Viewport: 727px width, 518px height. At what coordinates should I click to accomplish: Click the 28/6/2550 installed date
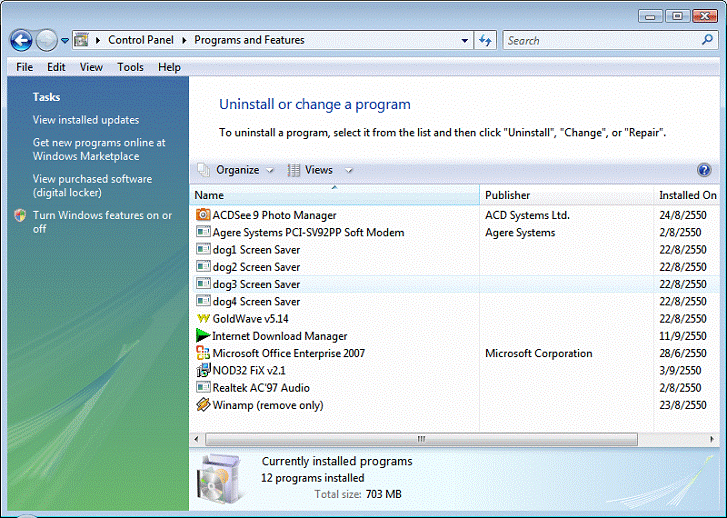(682, 353)
